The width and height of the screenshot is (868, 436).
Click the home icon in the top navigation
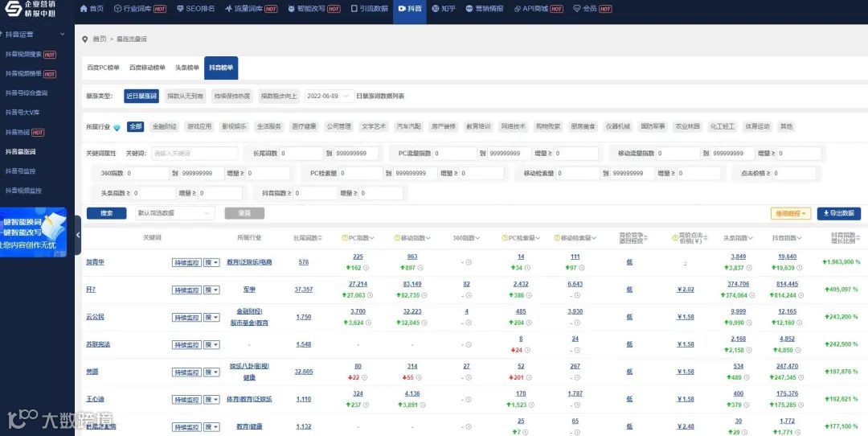coord(84,9)
